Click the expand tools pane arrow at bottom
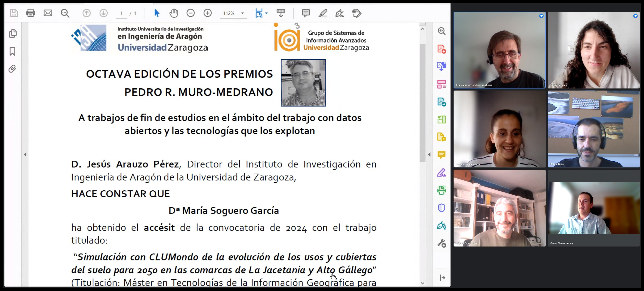The height and width of the screenshot is (291, 644). click(x=442, y=278)
